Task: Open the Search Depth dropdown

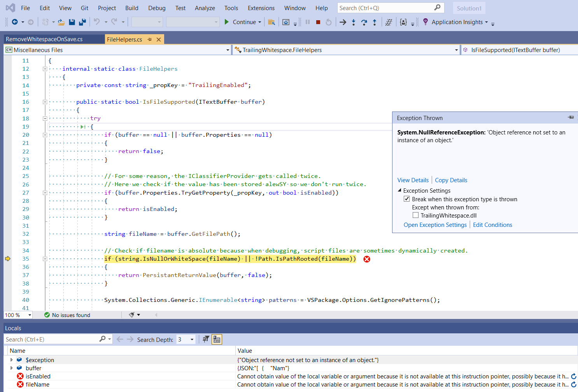Action: click(192, 340)
